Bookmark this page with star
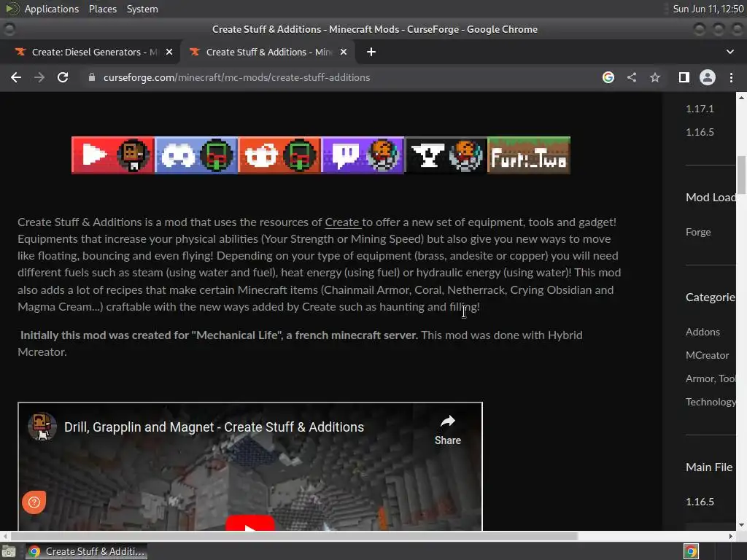The width and height of the screenshot is (747, 560). pyautogui.click(x=655, y=77)
